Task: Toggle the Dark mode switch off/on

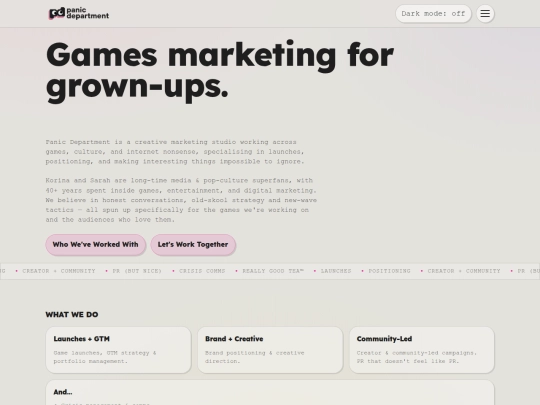Action: coord(433,14)
